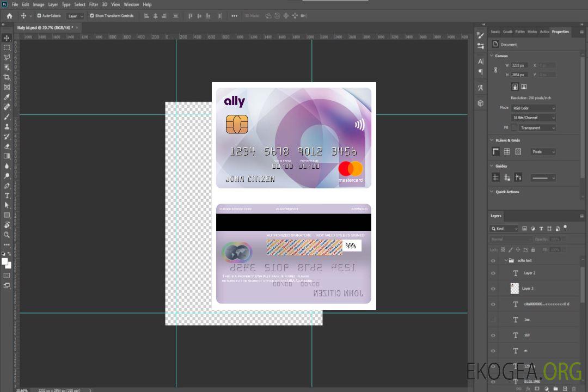Open the Transparent fill dropdown
This screenshot has width=588, height=392.
tap(537, 128)
